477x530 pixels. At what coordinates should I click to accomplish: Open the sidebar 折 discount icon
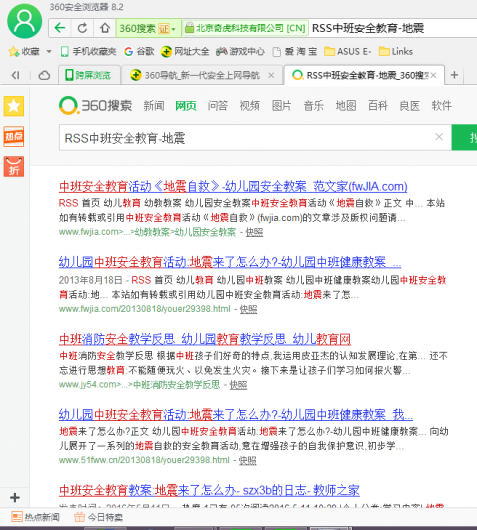(14, 167)
